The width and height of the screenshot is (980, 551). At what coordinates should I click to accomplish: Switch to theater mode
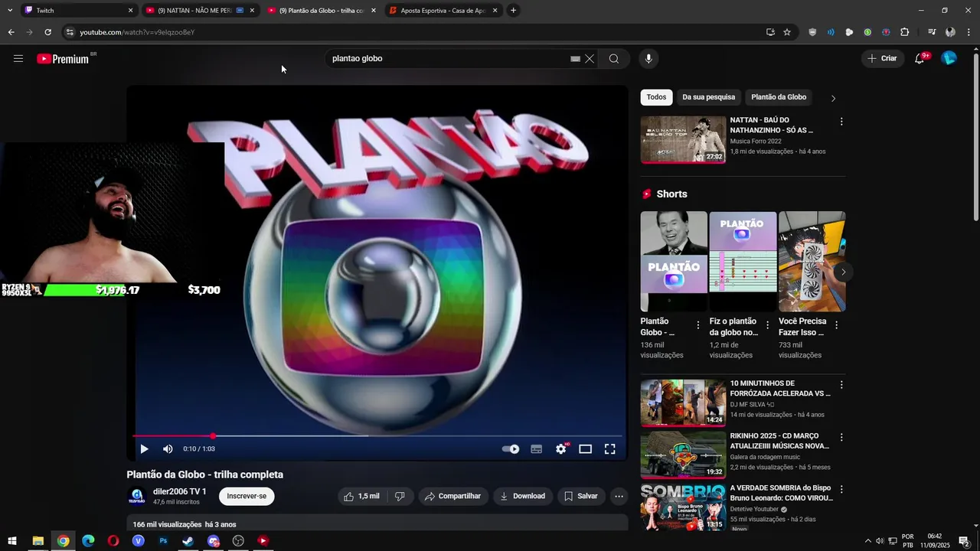point(586,449)
